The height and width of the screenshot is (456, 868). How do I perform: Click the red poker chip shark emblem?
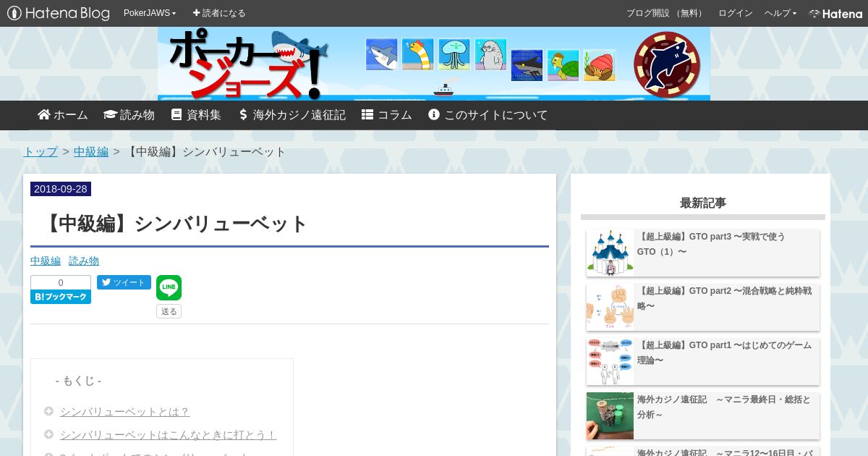tap(667, 65)
